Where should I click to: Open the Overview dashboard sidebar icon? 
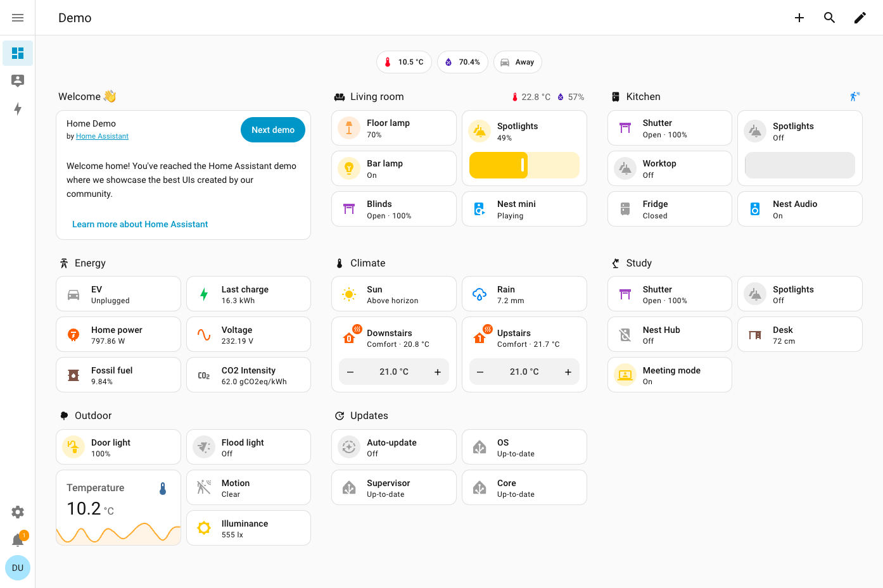[18, 53]
